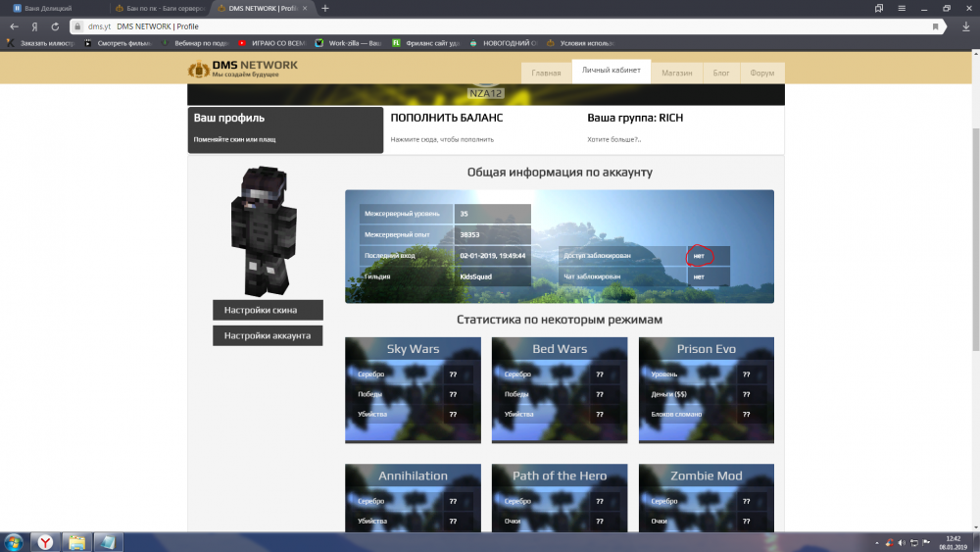980x552 pixels.
Task: Open the browser hamburger menu
Action: point(902,8)
